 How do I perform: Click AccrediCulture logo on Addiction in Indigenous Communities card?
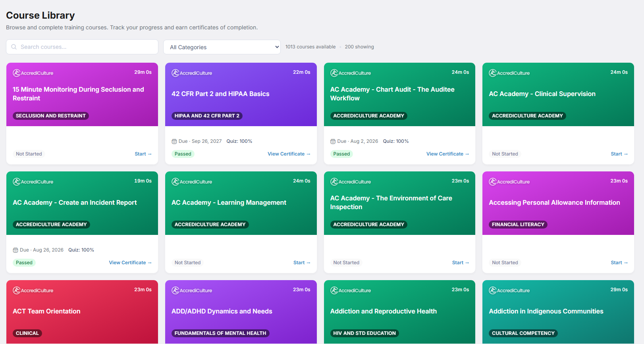(x=509, y=290)
